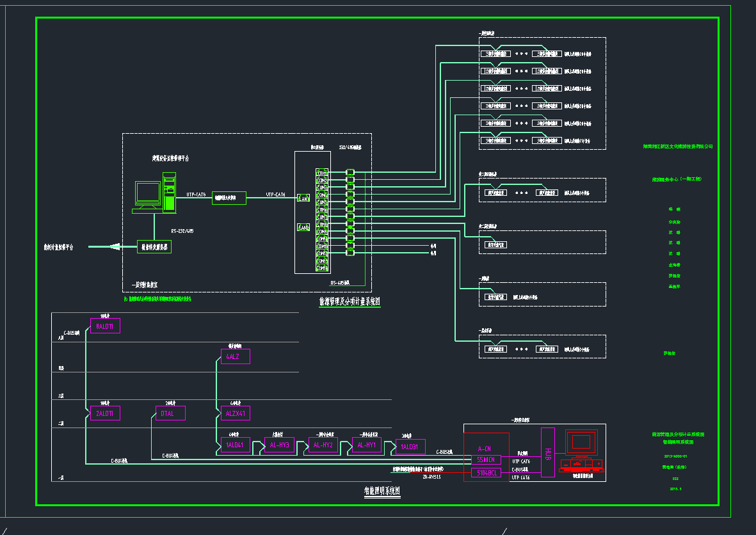Click the AL-HY3 panel box
The width and height of the screenshot is (756, 535).
(x=280, y=445)
